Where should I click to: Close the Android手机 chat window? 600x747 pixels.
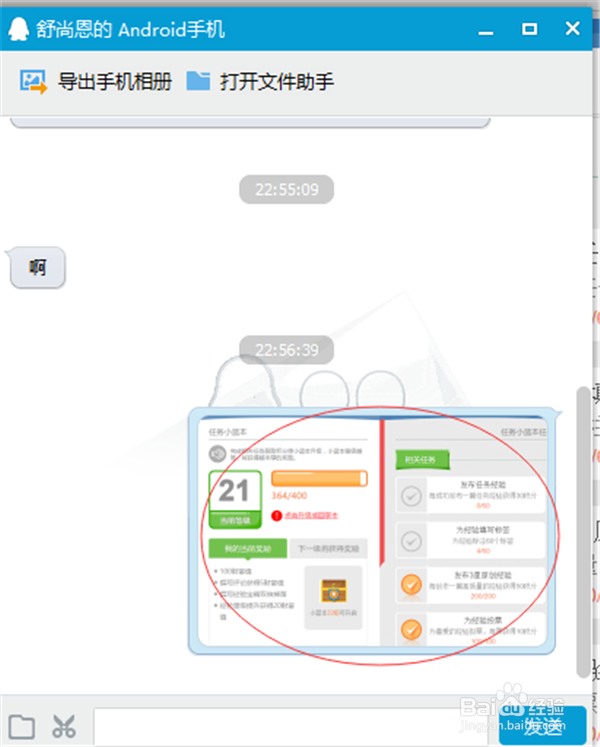click(x=572, y=29)
